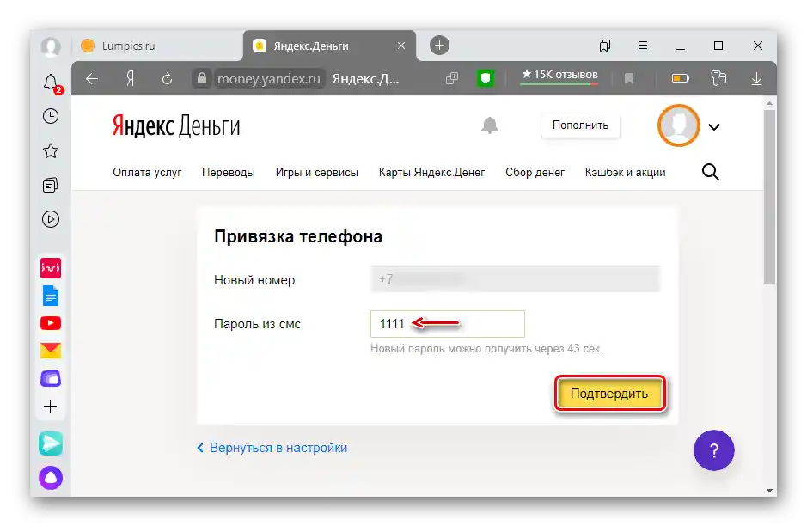Open the password manager key icon
807x532 pixels.
718,78
